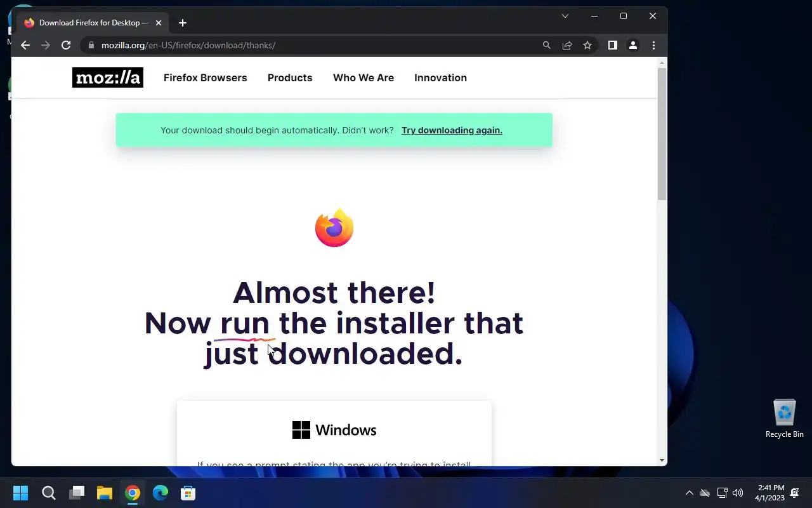Click the Chrome taskbar icon
Screen dimensions: 812x508
click(x=133, y=493)
